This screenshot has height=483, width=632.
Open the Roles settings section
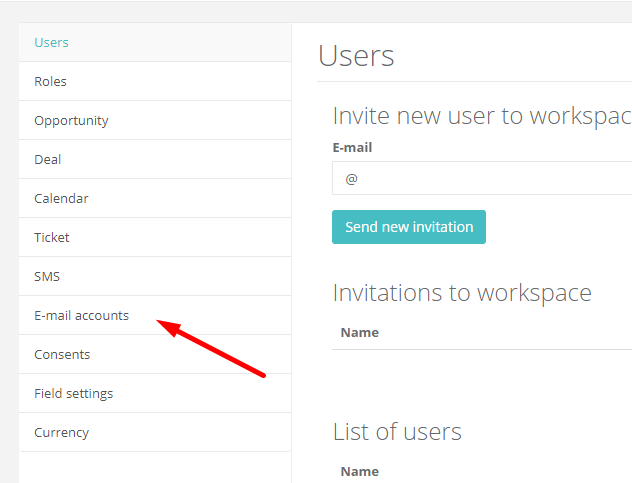click(x=155, y=81)
